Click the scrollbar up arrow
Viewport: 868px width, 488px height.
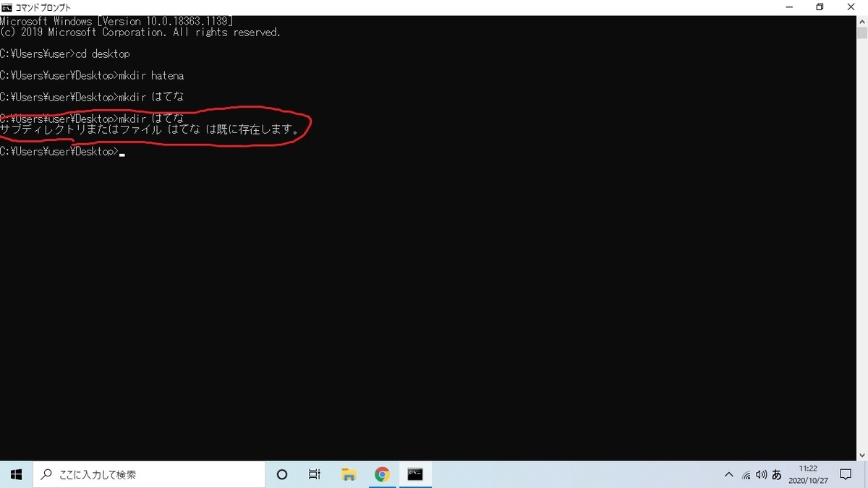click(861, 22)
